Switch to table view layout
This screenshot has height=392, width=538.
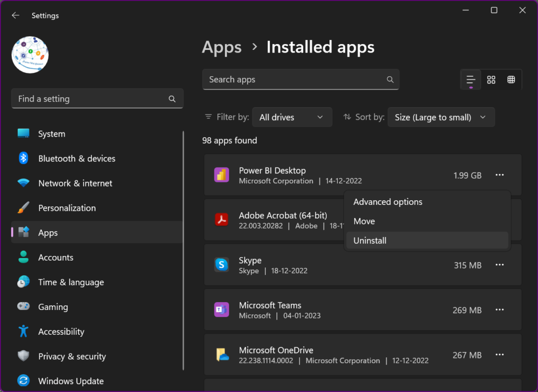tap(511, 80)
